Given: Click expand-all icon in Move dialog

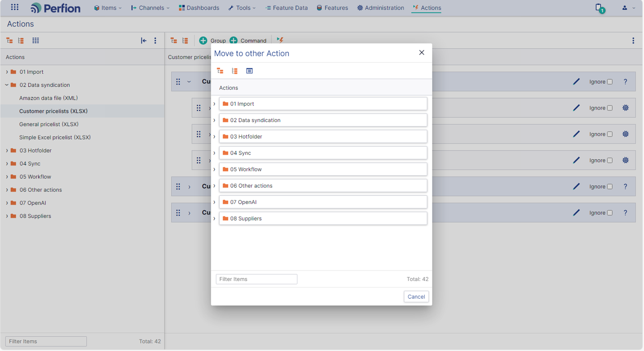Looking at the screenshot, I should [235, 71].
